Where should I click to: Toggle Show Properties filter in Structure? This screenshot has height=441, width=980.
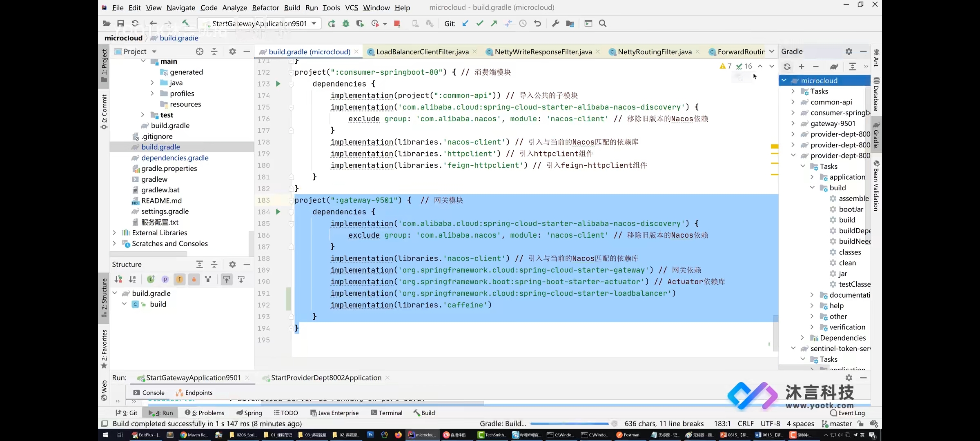click(165, 279)
